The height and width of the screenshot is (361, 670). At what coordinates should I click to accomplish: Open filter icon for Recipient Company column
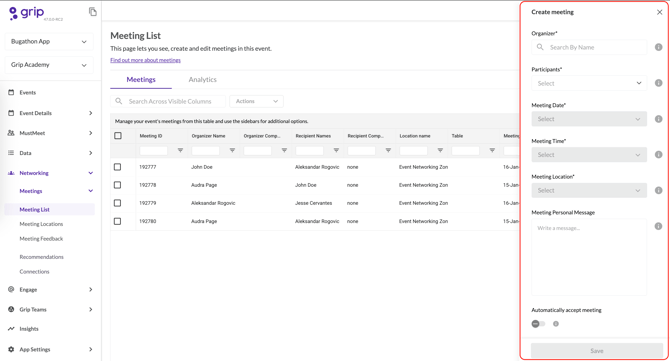pyautogui.click(x=388, y=150)
